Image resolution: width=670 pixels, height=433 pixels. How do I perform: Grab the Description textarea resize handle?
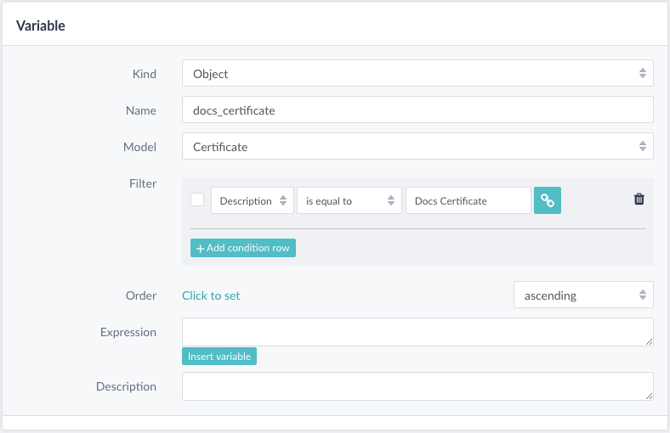click(x=649, y=396)
